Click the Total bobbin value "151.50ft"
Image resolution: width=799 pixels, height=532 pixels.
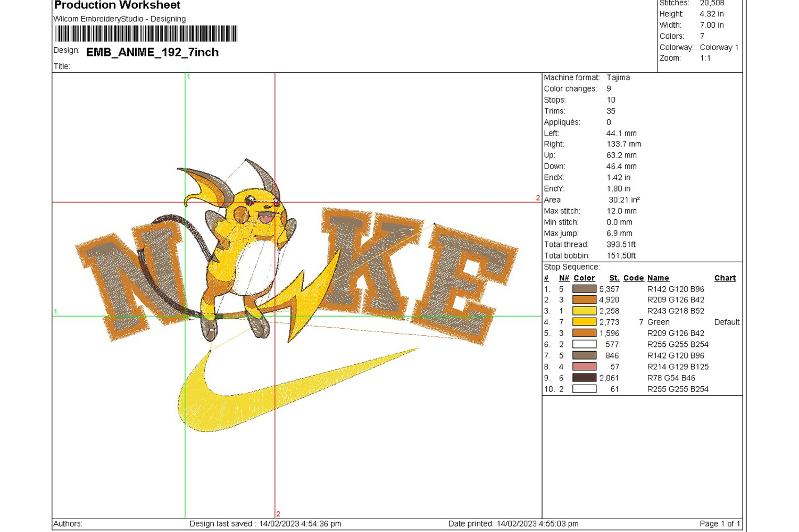(x=621, y=256)
